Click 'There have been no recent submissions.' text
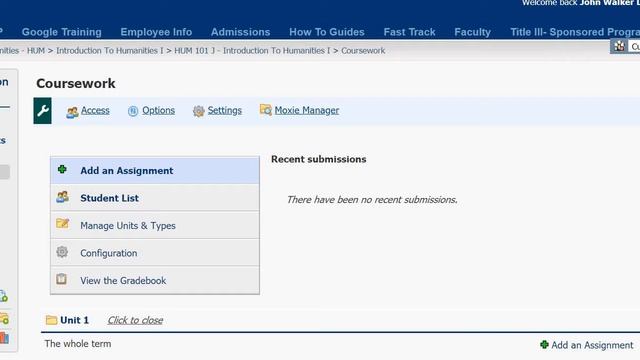640x360 pixels. coord(372,200)
